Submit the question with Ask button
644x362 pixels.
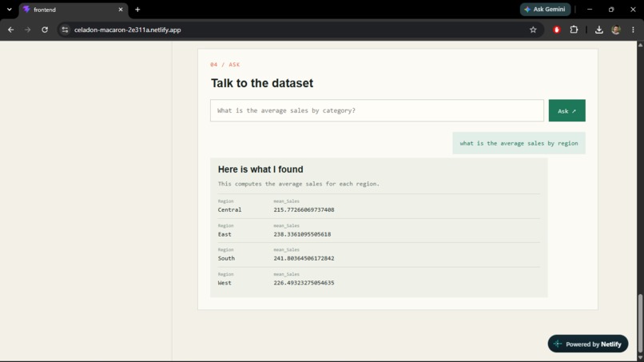566,110
